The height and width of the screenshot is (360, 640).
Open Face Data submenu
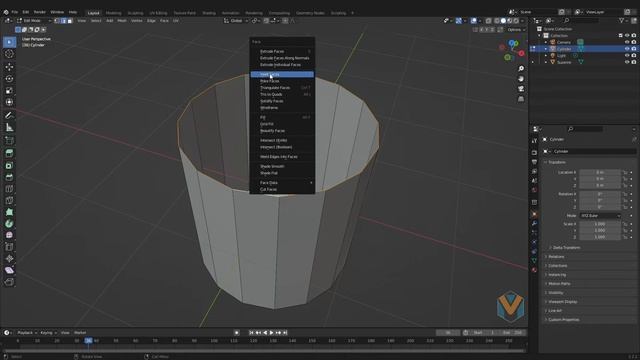tap(282, 182)
